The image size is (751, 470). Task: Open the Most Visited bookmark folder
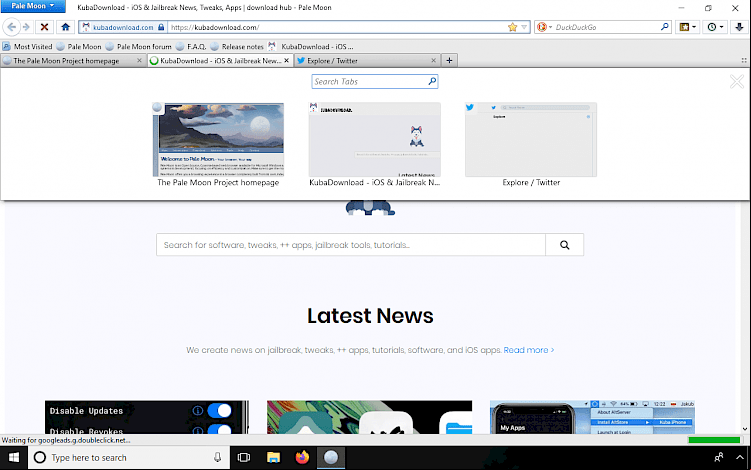pos(27,46)
